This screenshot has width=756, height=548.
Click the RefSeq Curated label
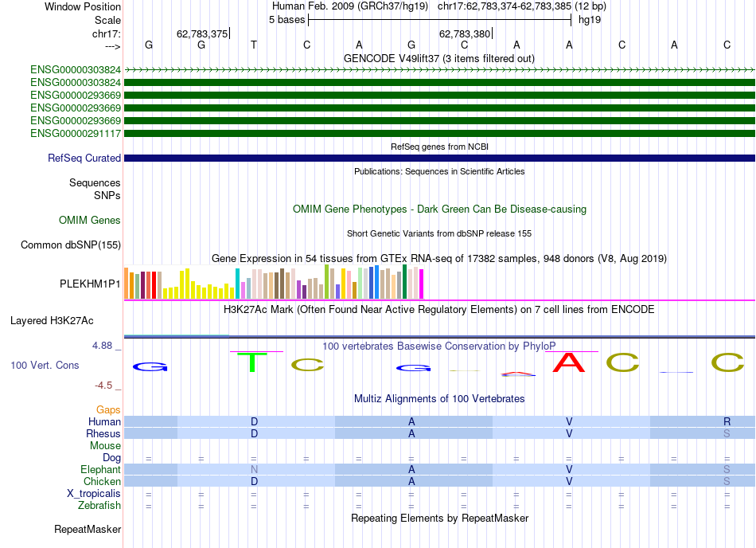[84, 159]
